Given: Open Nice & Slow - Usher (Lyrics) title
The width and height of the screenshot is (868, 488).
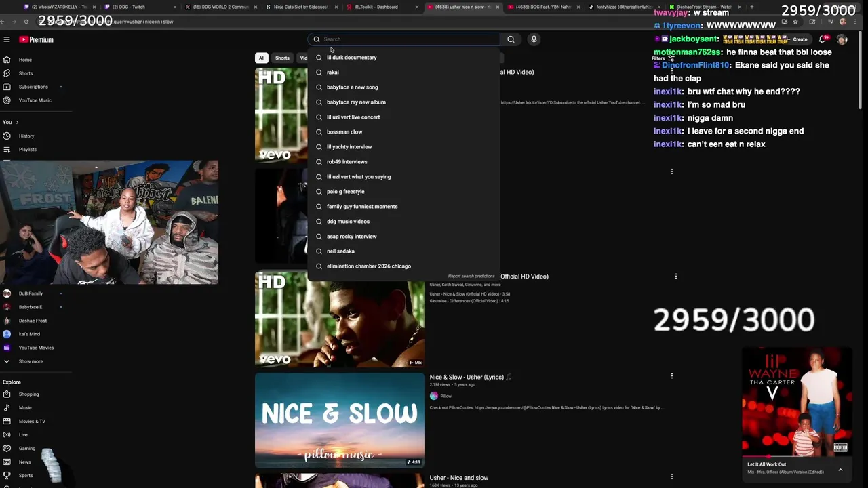Looking at the screenshot, I should coord(471,377).
